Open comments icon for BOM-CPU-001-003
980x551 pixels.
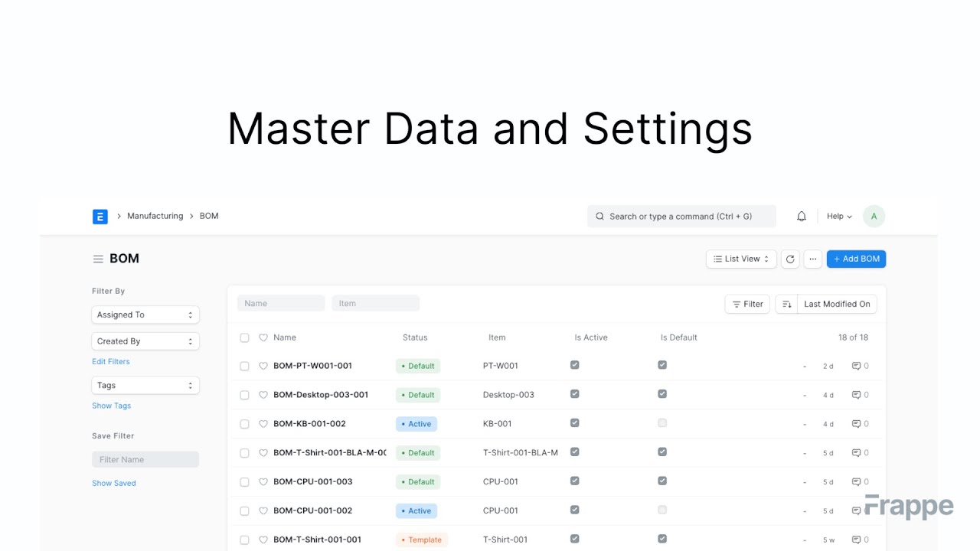[857, 482]
